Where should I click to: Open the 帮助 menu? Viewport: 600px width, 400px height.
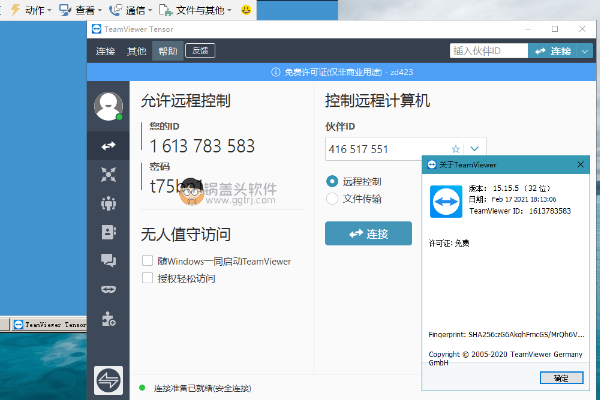(165, 50)
